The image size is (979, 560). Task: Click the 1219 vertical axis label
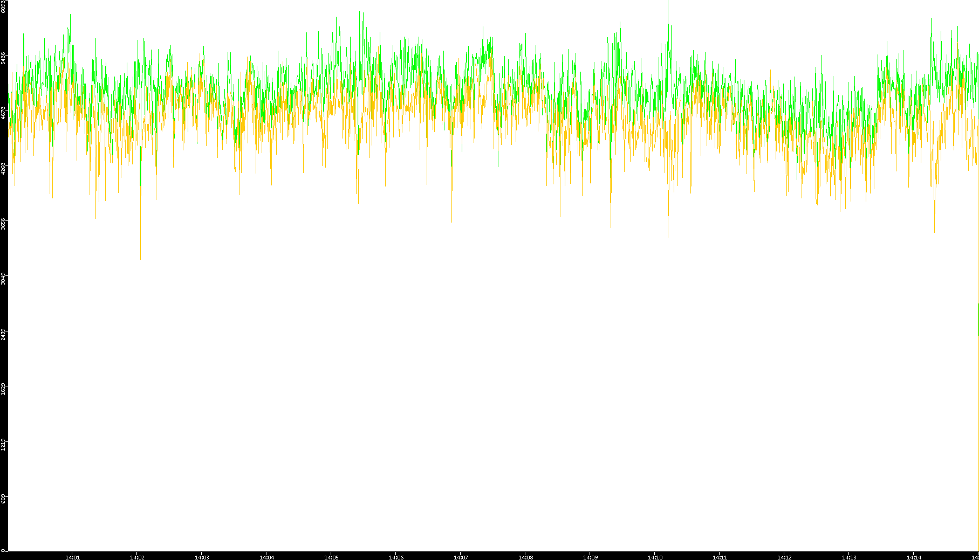3,445
